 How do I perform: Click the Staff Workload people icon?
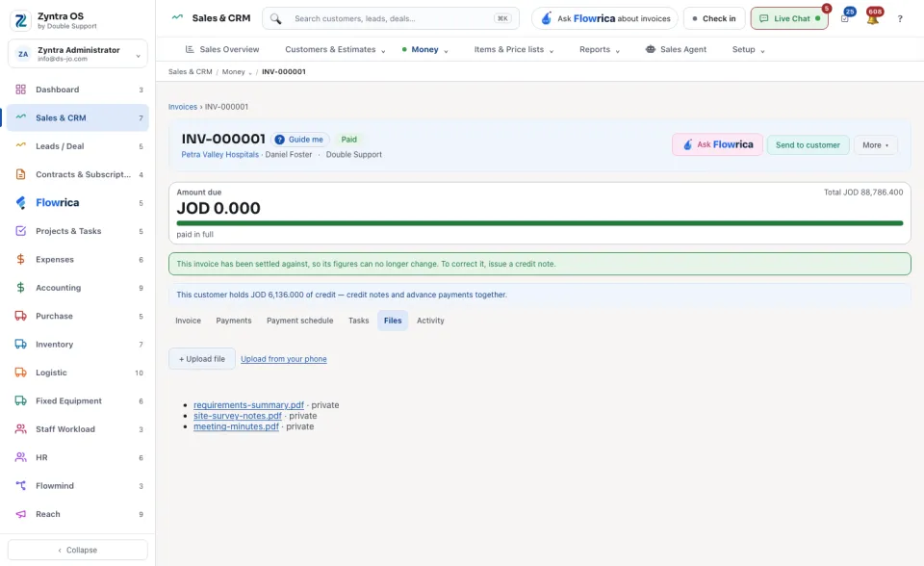tap(20, 429)
